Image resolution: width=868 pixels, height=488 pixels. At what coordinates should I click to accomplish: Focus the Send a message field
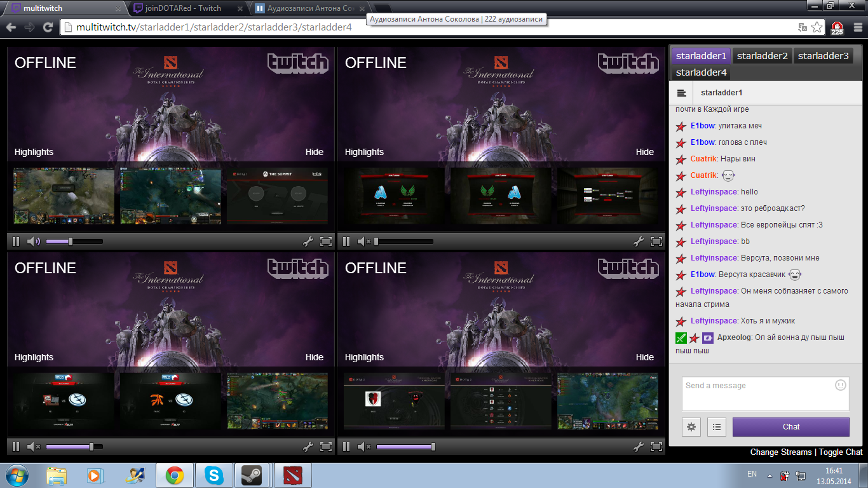[766, 394]
